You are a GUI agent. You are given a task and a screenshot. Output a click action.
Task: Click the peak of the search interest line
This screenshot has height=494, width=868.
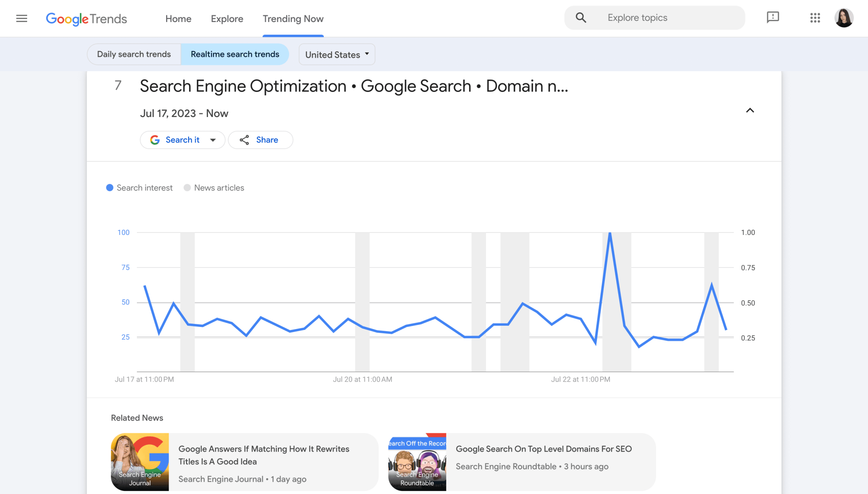pos(610,233)
